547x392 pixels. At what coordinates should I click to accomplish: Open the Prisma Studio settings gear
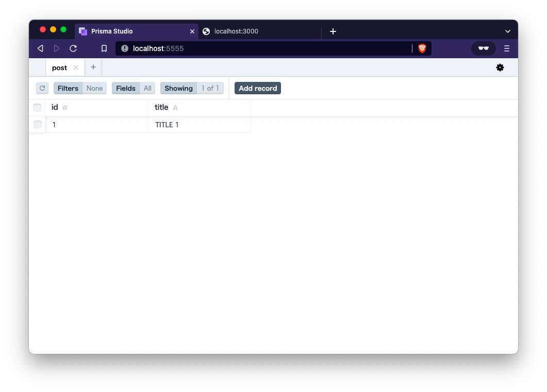(500, 67)
